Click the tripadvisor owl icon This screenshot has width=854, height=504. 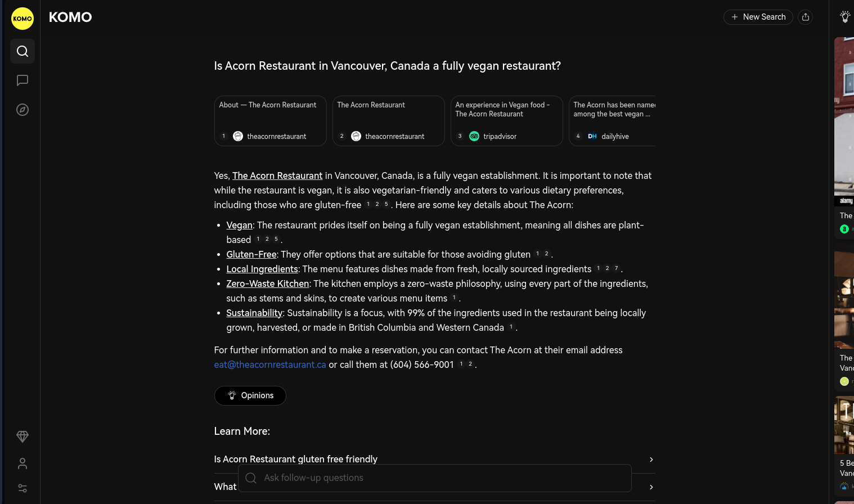click(x=474, y=136)
